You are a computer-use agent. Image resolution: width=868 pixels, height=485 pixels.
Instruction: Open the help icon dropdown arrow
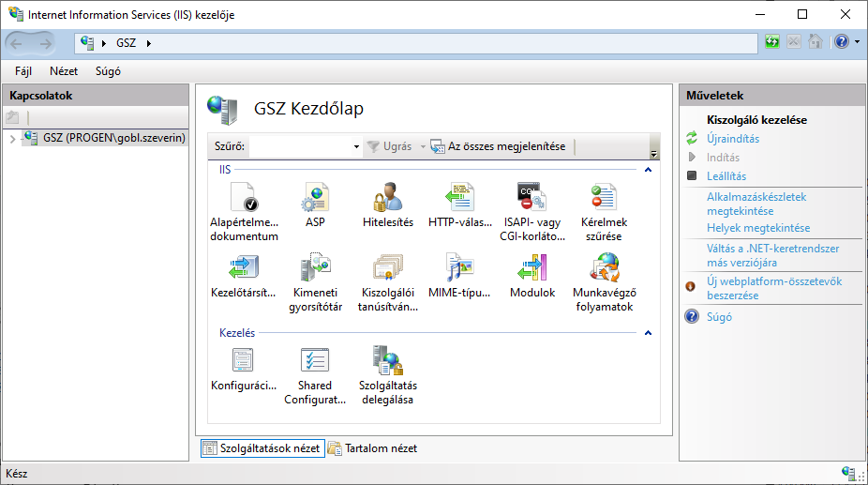[857, 41]
